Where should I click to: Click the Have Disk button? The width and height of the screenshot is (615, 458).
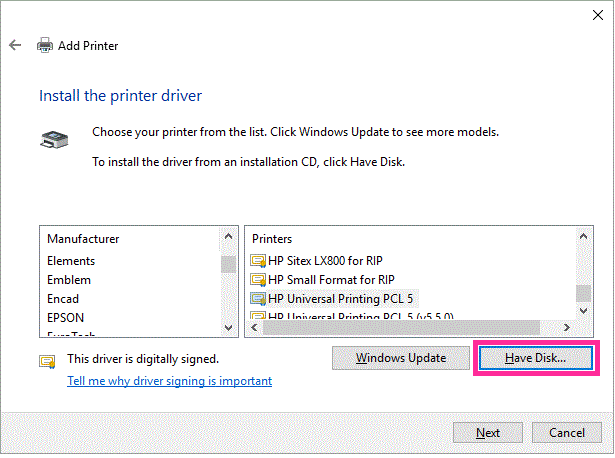pyautogui.click(x=535, y=357)
